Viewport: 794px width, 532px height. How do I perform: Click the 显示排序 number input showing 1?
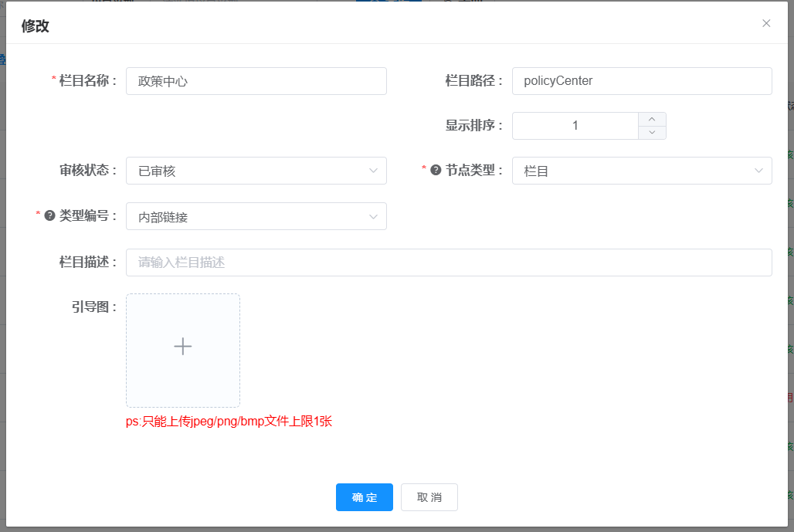pos(575,124)
